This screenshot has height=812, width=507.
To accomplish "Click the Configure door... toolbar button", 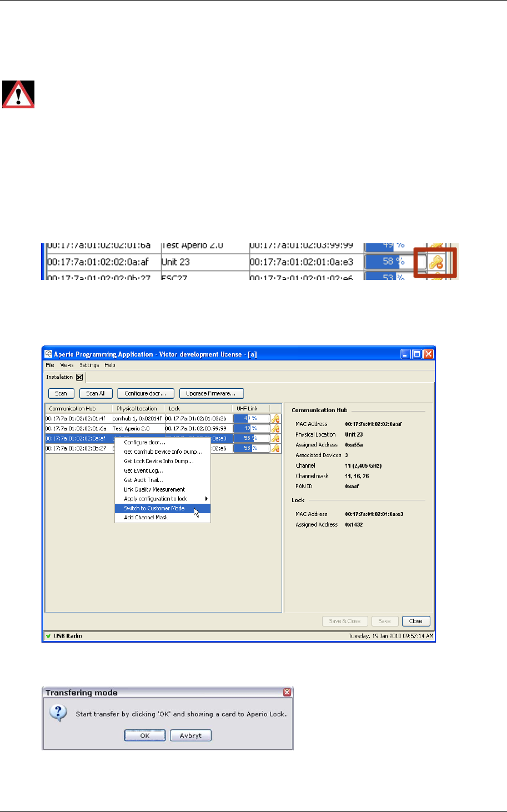I will pyautogui.click(x=145, y=393).
